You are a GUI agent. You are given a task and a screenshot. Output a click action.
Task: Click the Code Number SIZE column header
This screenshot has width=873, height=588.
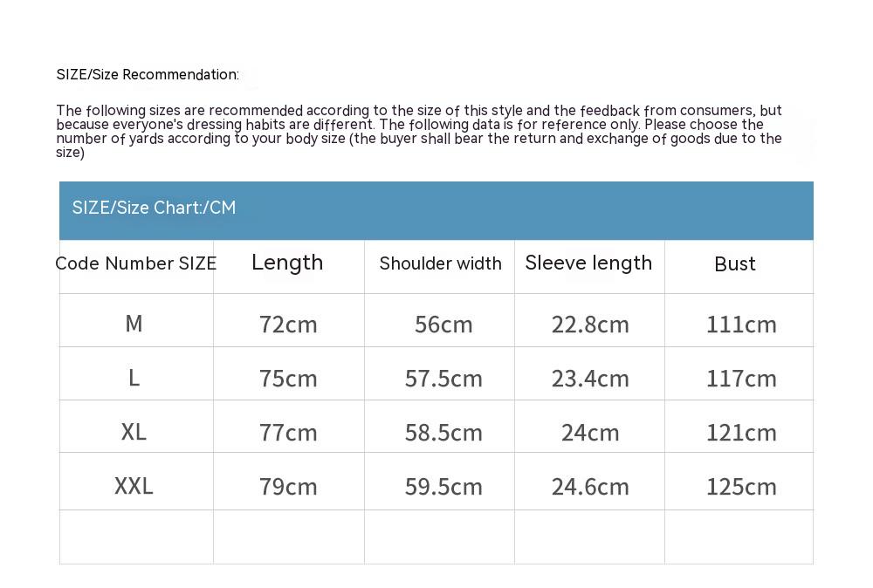coord(136,263)
